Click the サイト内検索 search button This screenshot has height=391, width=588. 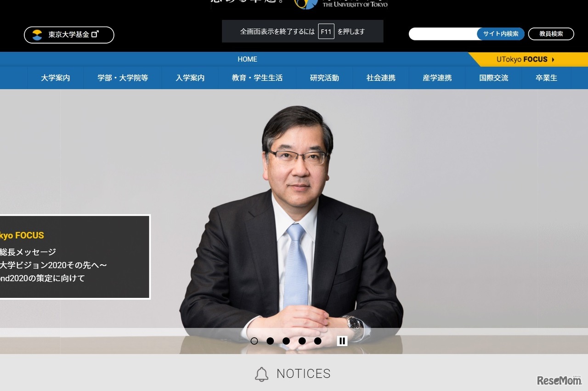(x=501, y=34)
